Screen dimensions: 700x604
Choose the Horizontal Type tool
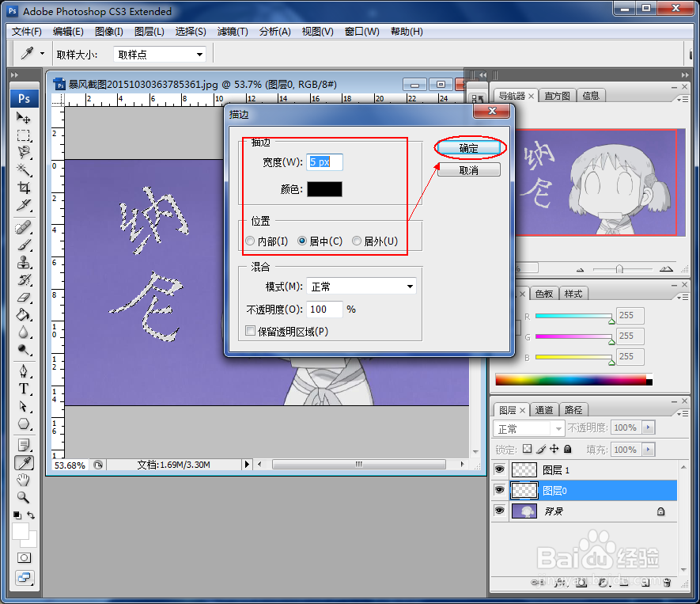pos(24,388)
